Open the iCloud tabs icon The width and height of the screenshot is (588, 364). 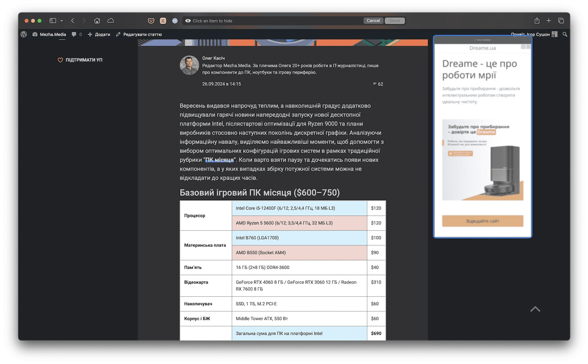pyautogui.click(x=111, y=20)
